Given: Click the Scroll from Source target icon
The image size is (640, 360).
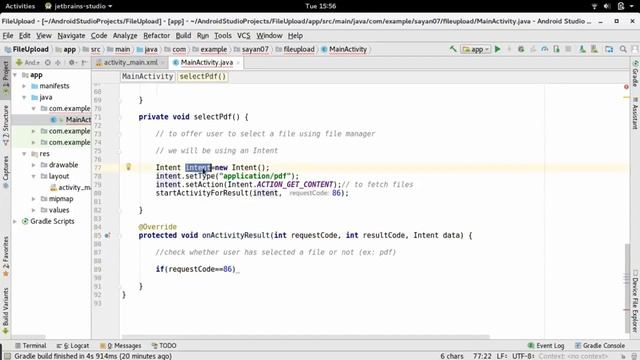Looking at the screenshot, I should (48, 62).
